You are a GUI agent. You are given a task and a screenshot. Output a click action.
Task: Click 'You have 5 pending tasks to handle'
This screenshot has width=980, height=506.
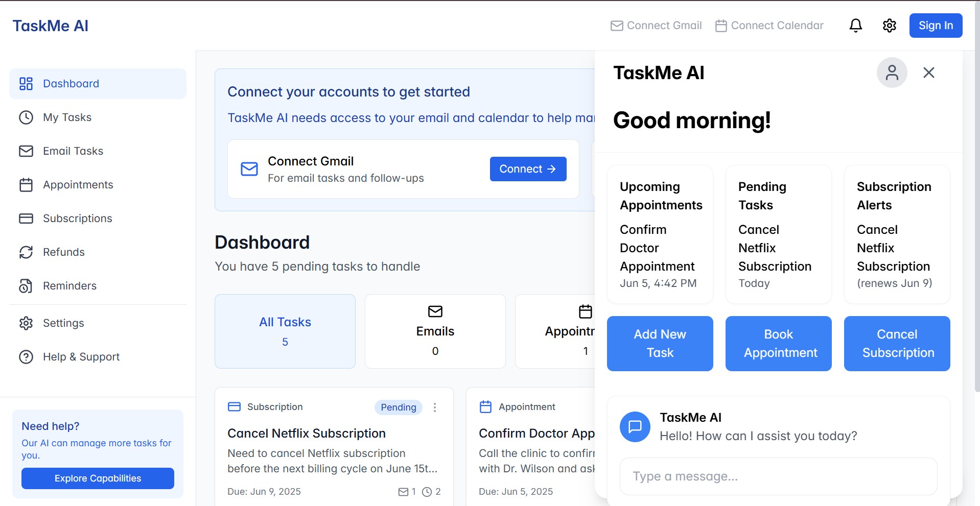pos(317,267)
